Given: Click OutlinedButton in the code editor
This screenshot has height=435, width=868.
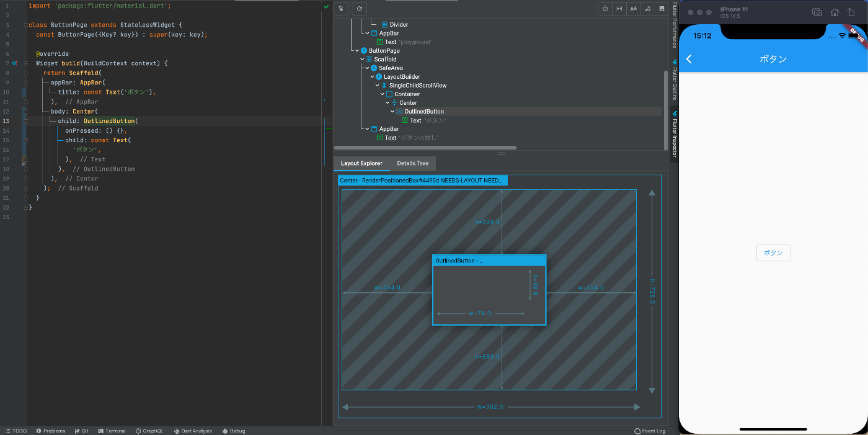Looking at the screenshot, I should click(109, 121).
